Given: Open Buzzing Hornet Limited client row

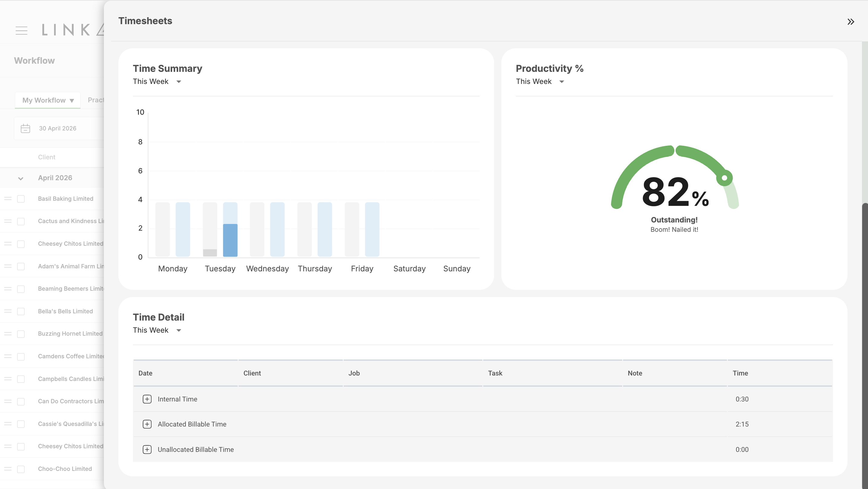Looking at the screenshot, I should point(70,334).
